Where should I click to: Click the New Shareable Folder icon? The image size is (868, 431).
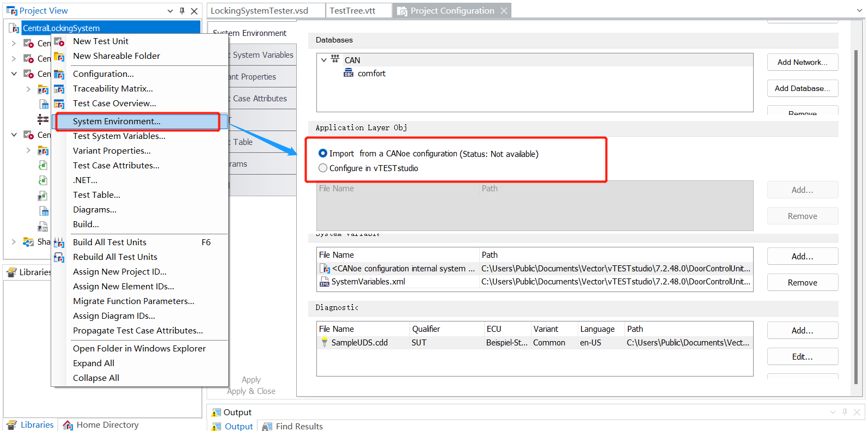pyautogui.click(x=59, y=56)
